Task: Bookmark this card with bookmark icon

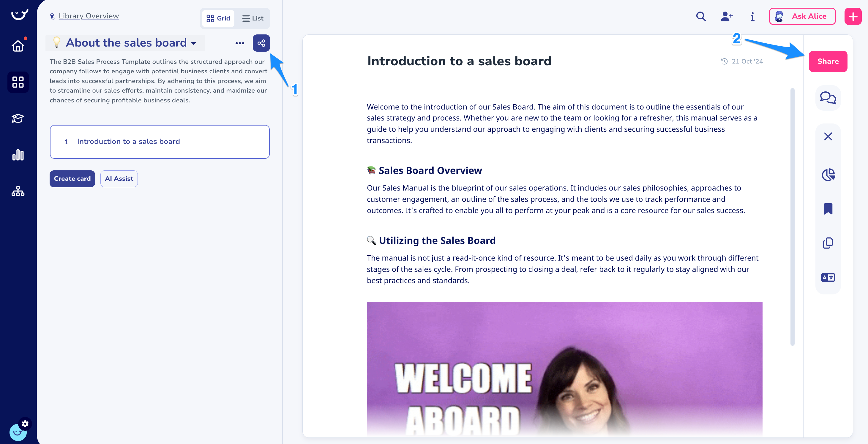Action: tap(828, 209)
